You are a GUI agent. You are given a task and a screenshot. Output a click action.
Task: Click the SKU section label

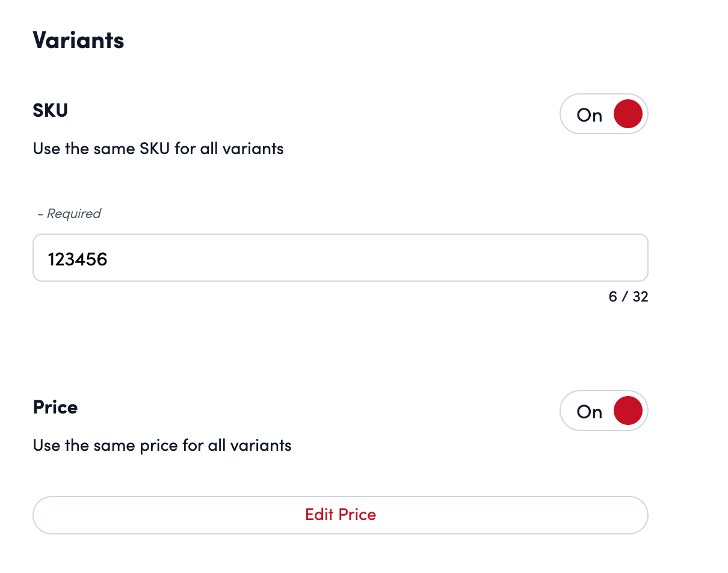(51, 111)
